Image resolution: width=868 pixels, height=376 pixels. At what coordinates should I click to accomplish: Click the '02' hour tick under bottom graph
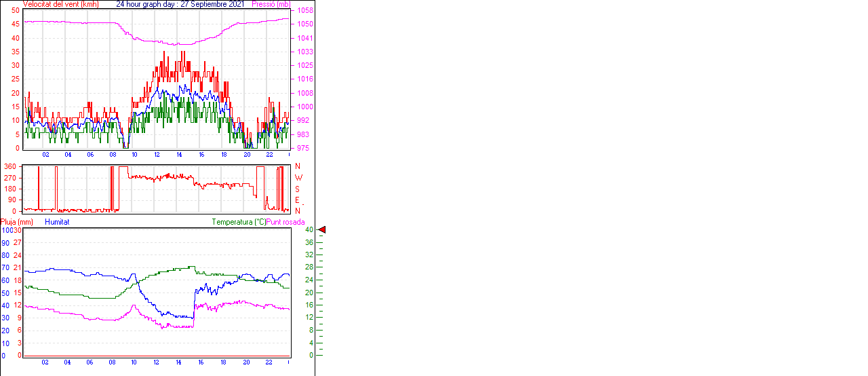[x=45, y=362]
